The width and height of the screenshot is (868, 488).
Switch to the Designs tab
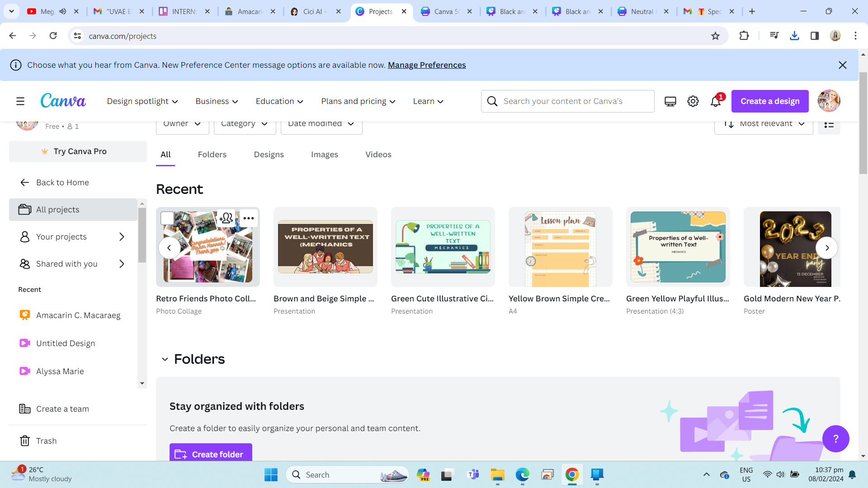pos(269,155)
